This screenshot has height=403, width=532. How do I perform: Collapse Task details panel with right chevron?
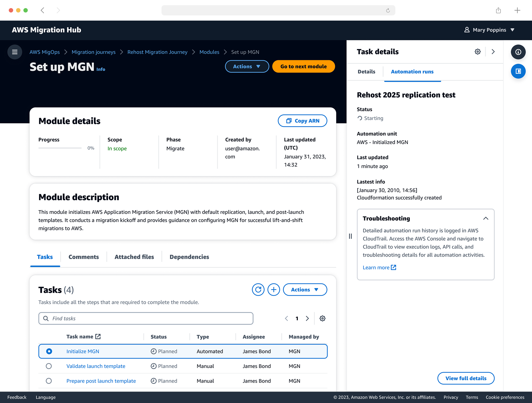[x=493, y=52]
